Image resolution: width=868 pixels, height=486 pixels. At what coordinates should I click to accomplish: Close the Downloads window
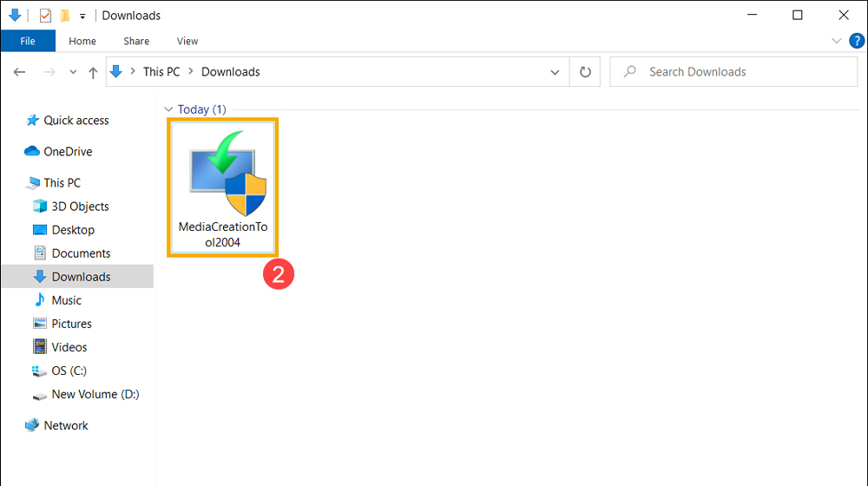click(x=843, y=15)
